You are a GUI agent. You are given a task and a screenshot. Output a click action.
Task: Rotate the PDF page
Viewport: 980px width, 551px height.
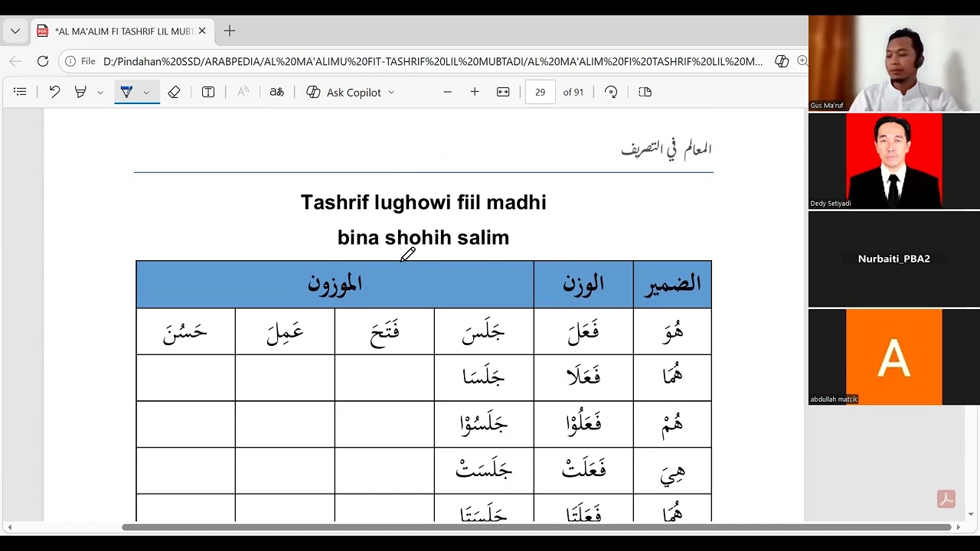click(611, 92)
